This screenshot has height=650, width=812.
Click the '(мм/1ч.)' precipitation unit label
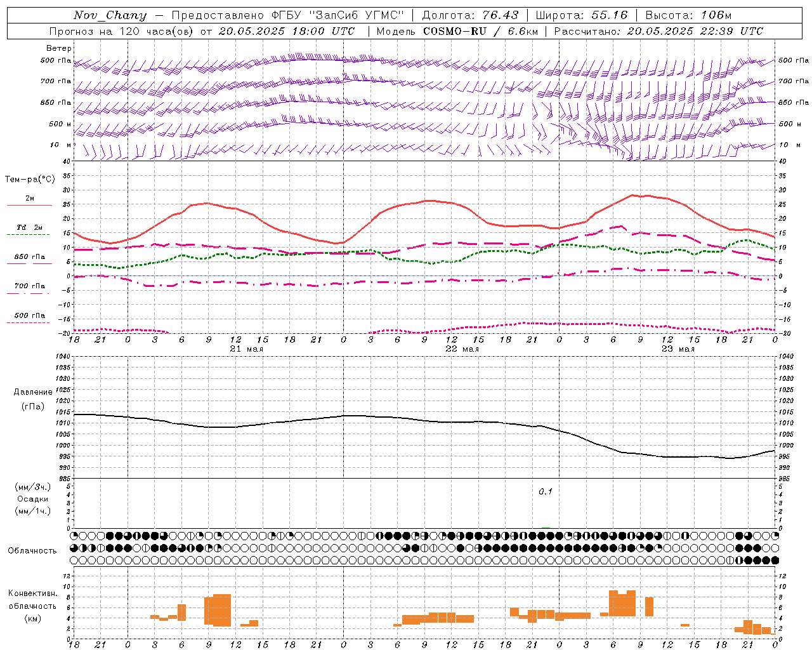33,511
